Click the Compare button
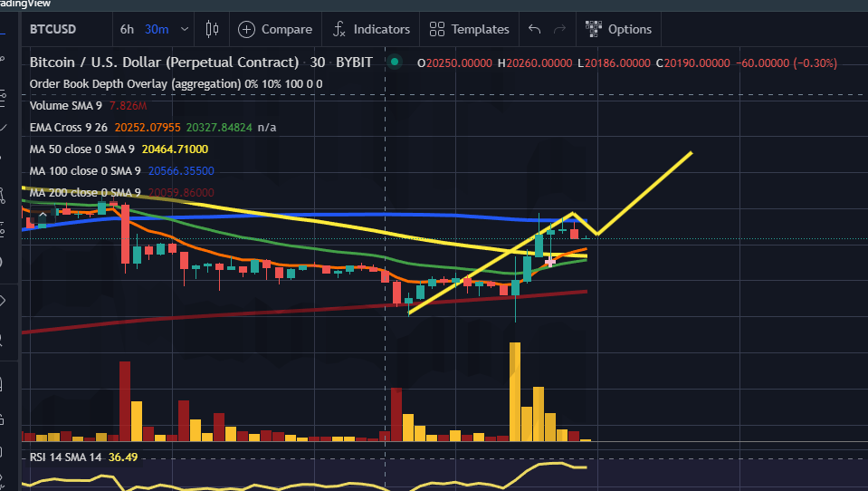 point(275,29)
